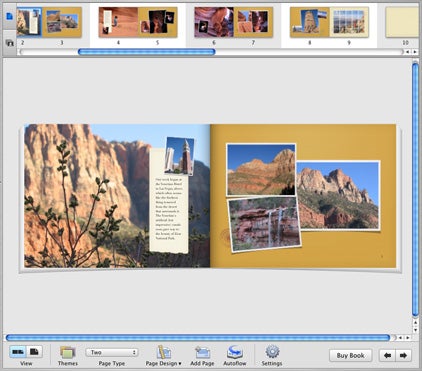Click the thumbnail strip horizontal scrollbar
The image size is (422, 371).
click(x=147, y=52)
